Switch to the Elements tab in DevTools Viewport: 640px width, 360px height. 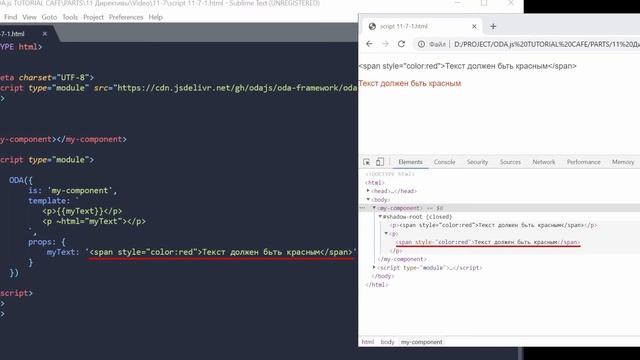410,162
